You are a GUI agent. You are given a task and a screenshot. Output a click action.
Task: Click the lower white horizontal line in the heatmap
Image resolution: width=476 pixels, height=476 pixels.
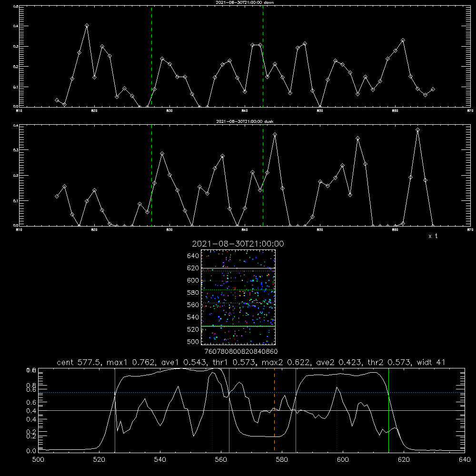238,326
